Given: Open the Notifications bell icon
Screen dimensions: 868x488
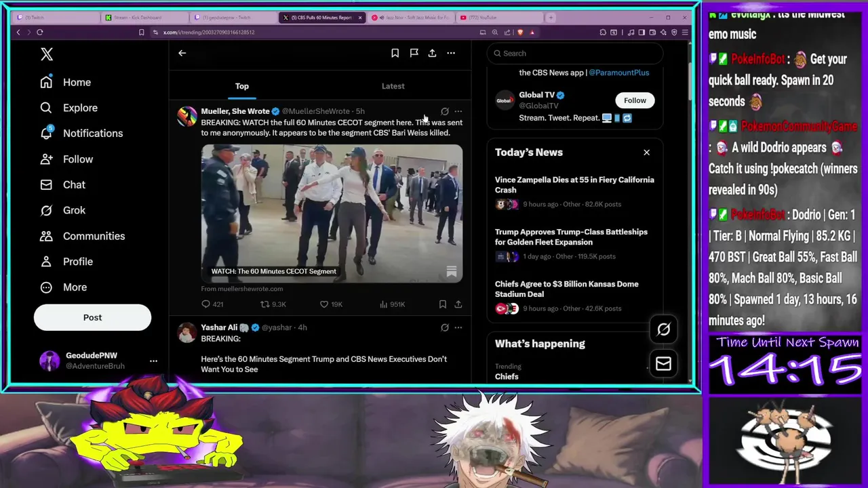Looking at the screenshot, I should click(46, 134).
